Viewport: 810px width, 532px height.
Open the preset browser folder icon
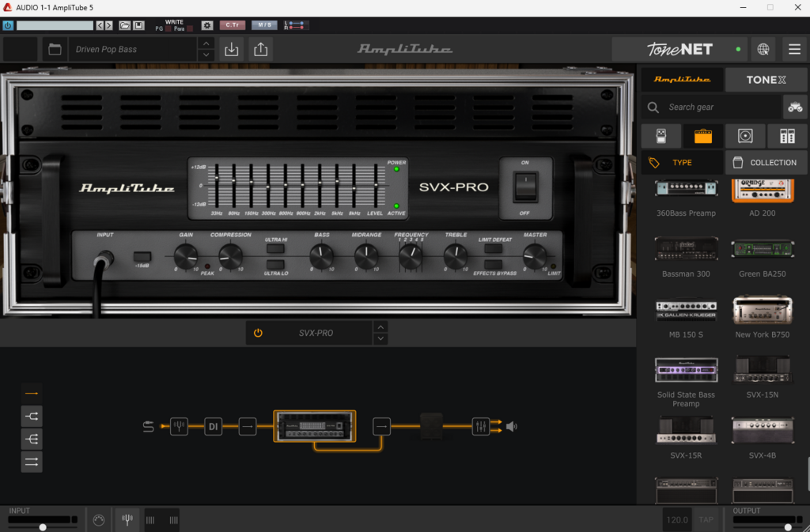coord(55,50)
